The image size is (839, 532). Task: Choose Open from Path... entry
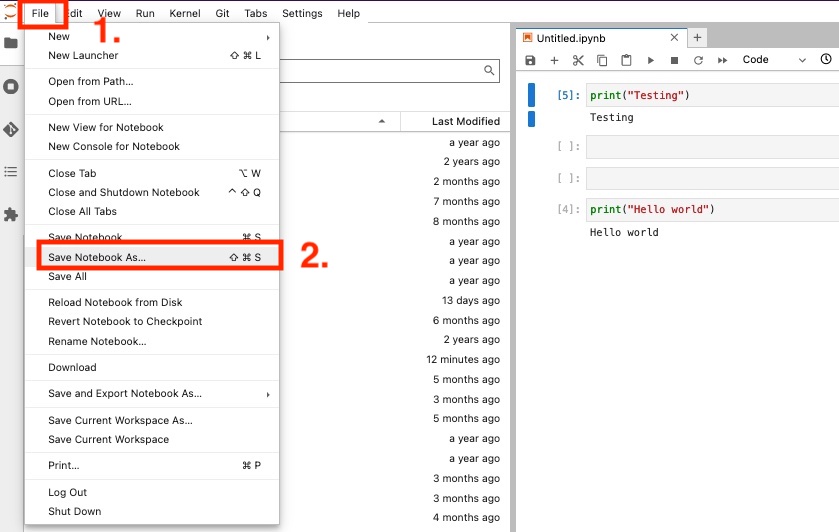coord(152,81)
